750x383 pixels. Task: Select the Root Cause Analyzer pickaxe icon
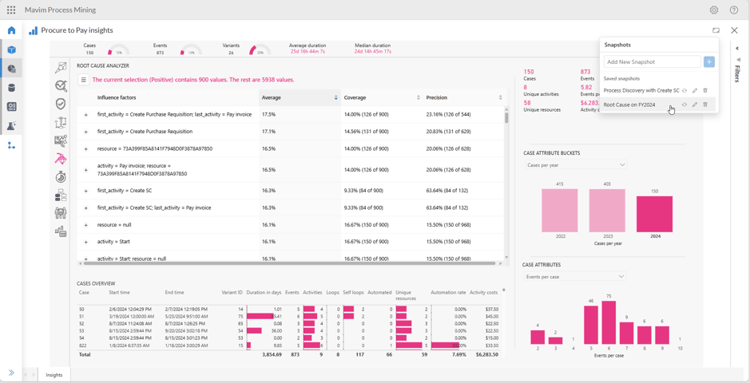61,159
